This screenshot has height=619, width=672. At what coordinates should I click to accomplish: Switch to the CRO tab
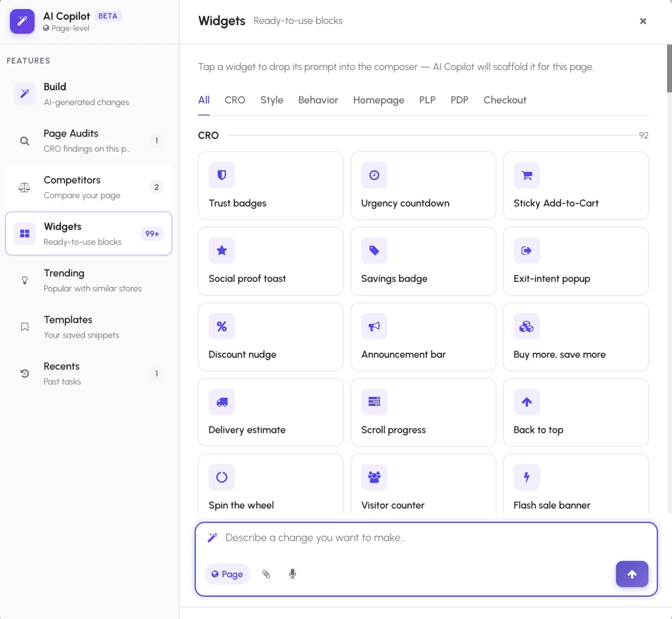[235, 100]
